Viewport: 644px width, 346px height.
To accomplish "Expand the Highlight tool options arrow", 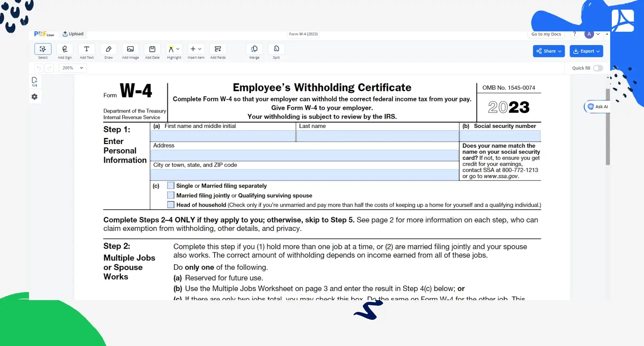I will (x=178, y=49).
